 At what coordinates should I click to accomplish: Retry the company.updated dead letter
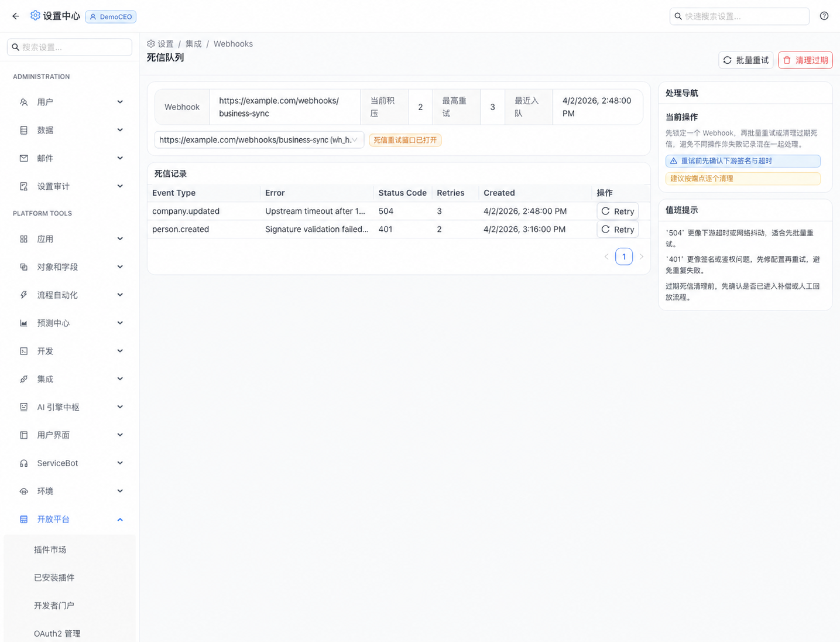(x=618, y=211)
